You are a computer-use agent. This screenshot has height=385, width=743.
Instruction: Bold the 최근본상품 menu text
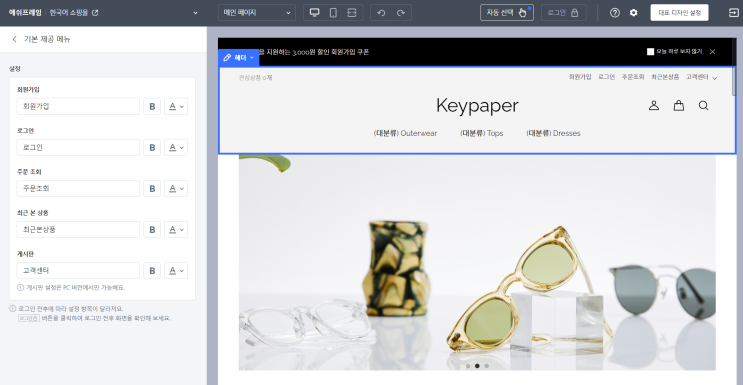pyautogui.click(x=152, y=229)
